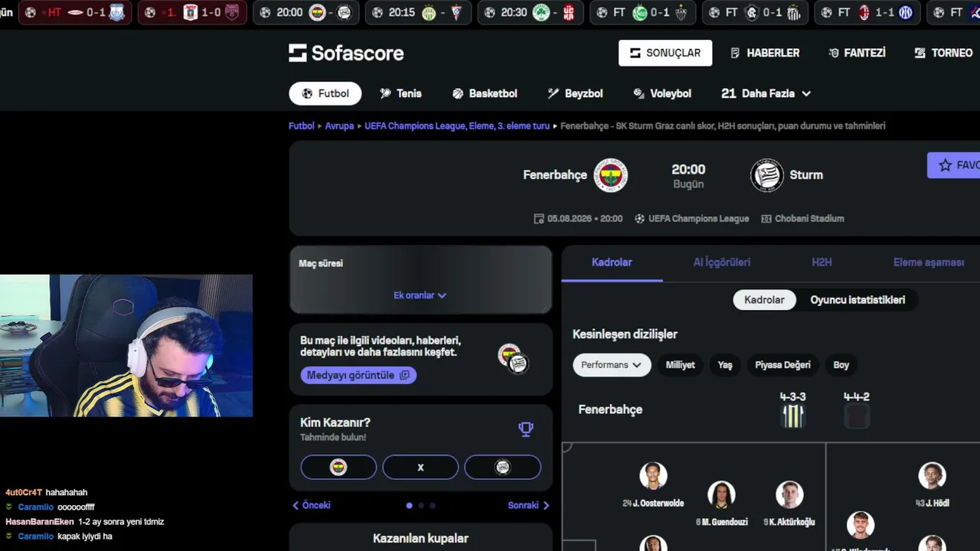The width and height of the screenshot is (980, 551).
Task: Switch to the Eleme aşaması tab
Action: click(x=929, y=262)
